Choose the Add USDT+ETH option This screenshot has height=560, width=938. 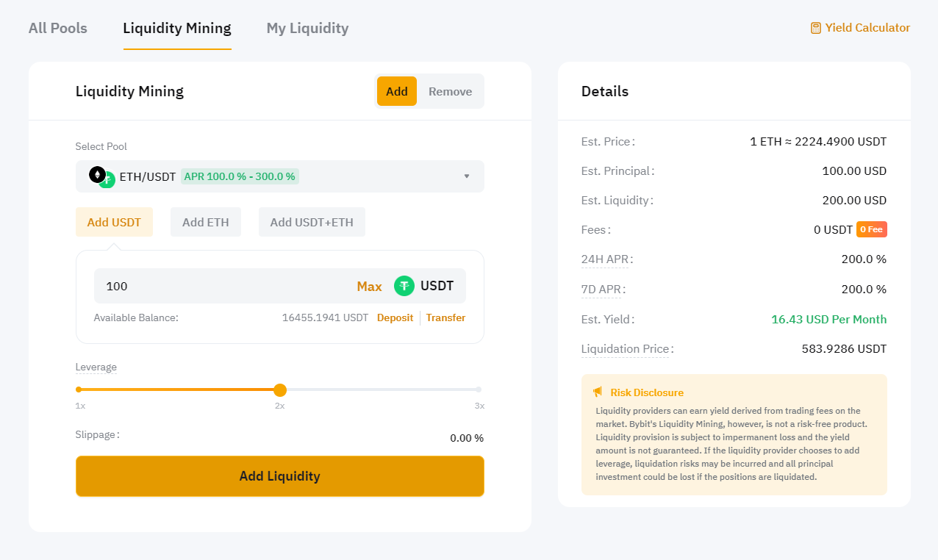tap(312, 222)
